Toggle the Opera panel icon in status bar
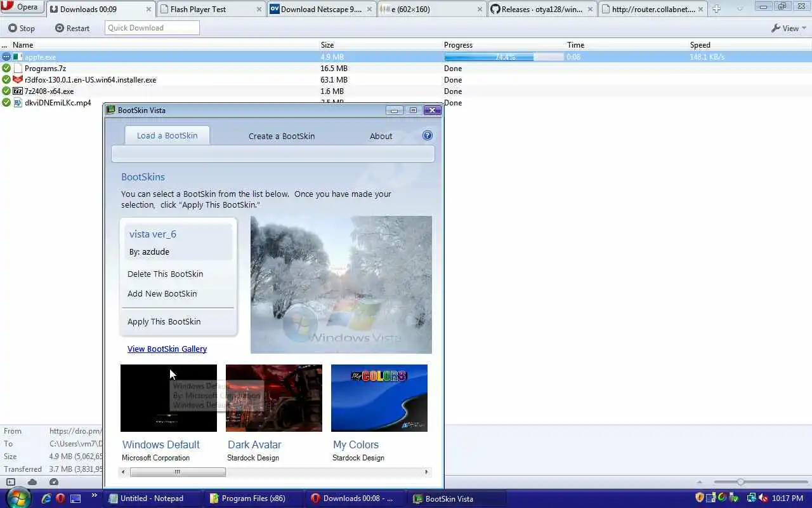 [11, 482]
